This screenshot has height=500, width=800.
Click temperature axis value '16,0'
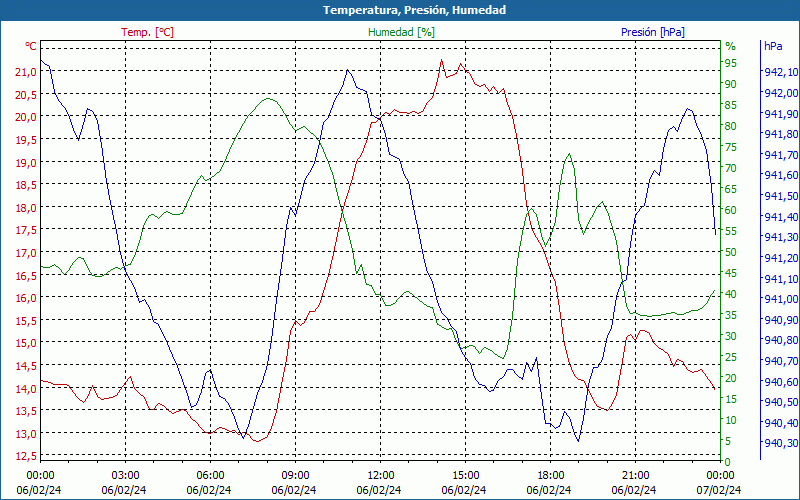pyautogui.click(x=26, y=298)
